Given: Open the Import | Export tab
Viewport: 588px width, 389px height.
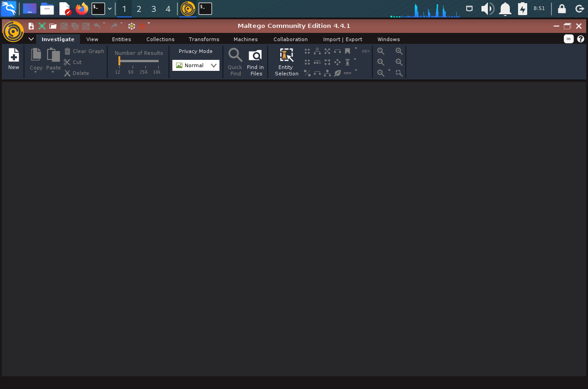Looking at the screenshot, I should (342, 39).
